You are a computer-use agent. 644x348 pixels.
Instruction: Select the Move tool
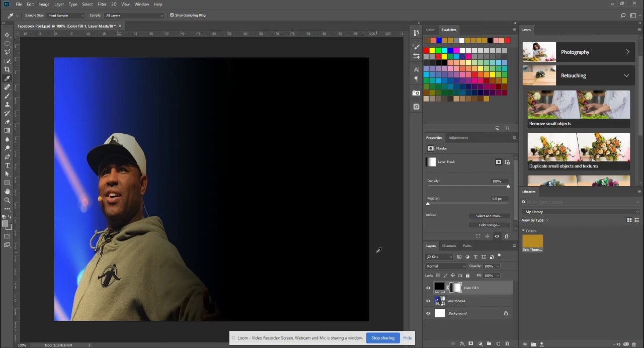tap(7, 35)
